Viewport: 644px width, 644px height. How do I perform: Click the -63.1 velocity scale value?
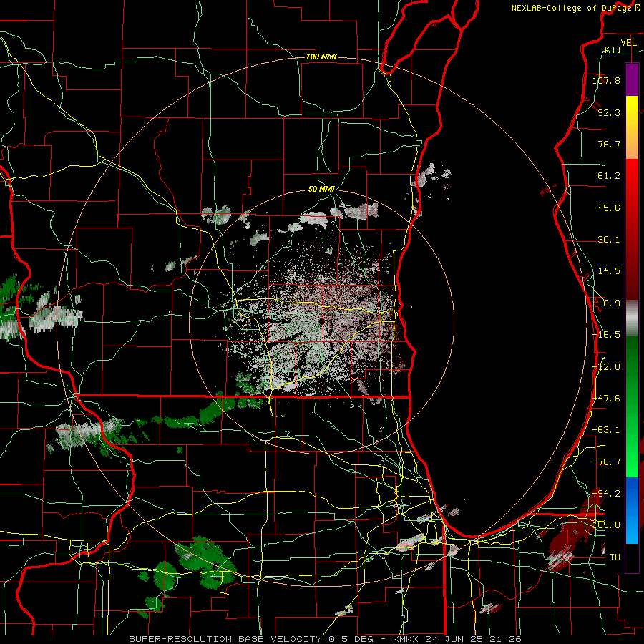[x=606, y=430]
